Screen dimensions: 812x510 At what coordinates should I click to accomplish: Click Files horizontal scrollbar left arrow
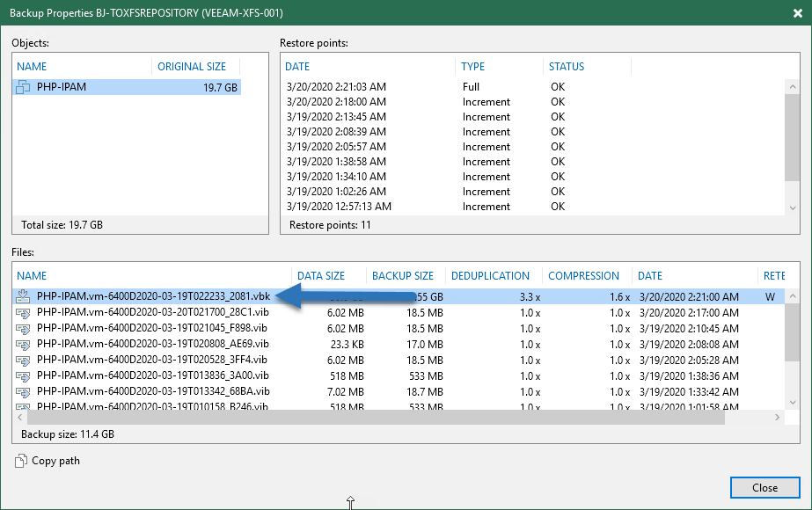click(20, 417)
